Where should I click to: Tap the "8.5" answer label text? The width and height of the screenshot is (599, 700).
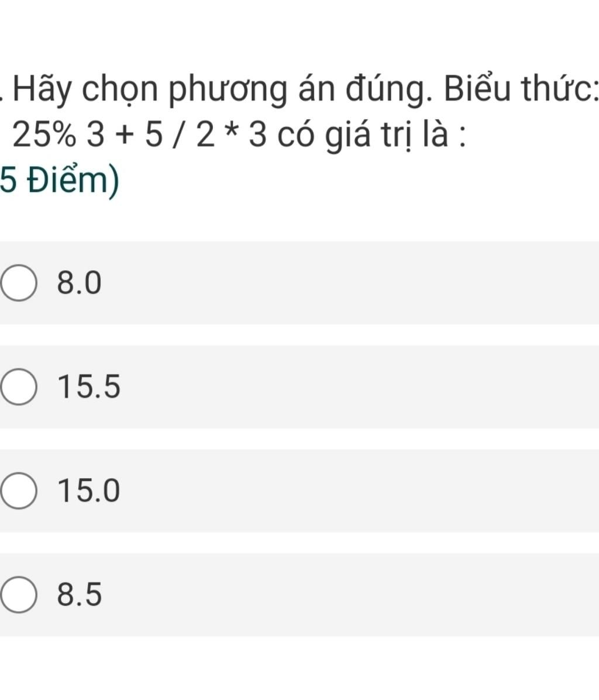tap(80, 594)
